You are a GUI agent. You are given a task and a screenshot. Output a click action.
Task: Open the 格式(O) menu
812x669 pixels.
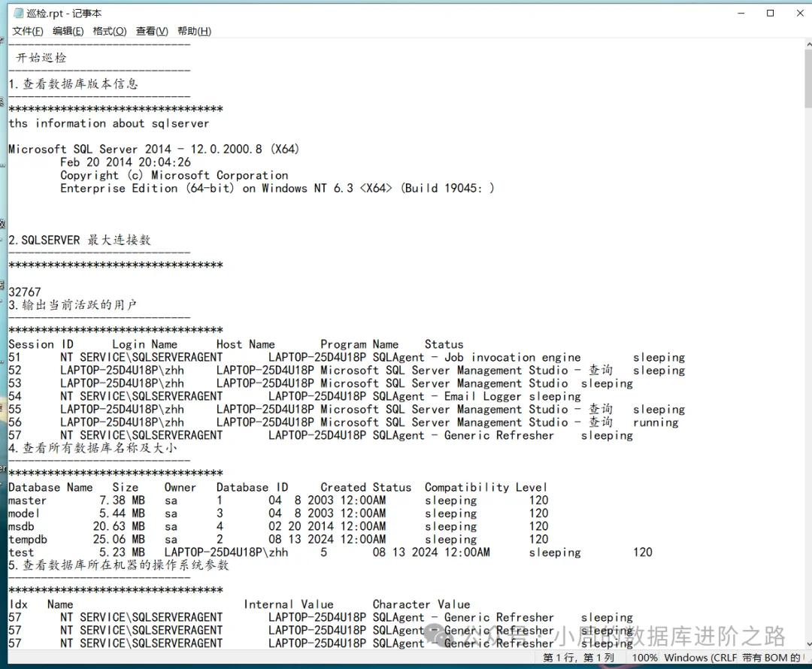(x=109, y=31)
